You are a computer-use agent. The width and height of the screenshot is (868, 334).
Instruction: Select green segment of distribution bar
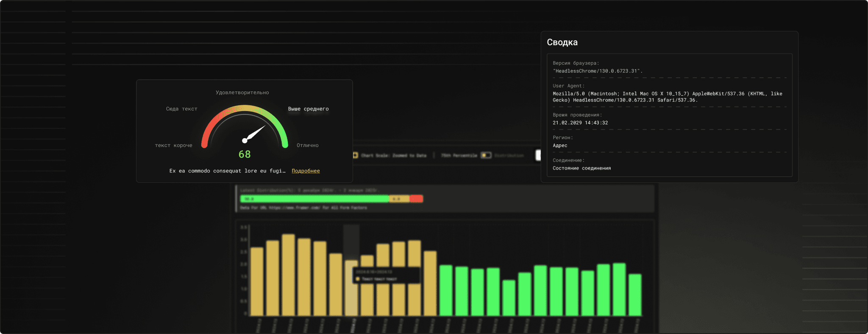click(314, 199)
